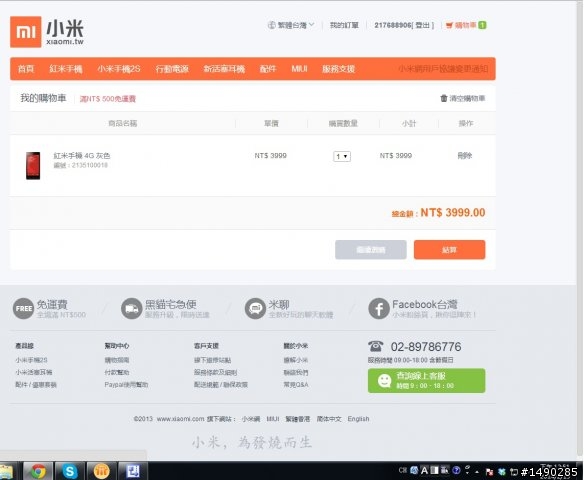Open 小米手機2S in the orange nav bar
This screenshot has height=480, width=584.
coord(118,69)
